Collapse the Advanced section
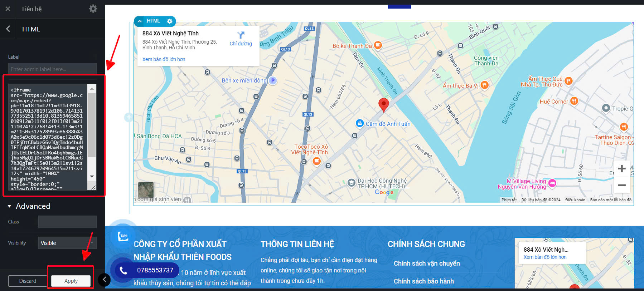This screenshot has height=291, width=644. [10, 206]
